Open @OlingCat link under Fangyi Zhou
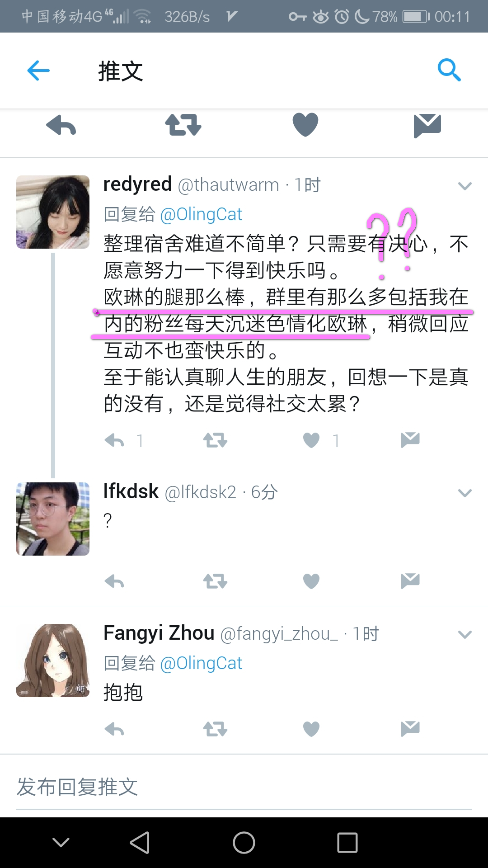Viewport: 488px width, 868px height. [201, 663]
